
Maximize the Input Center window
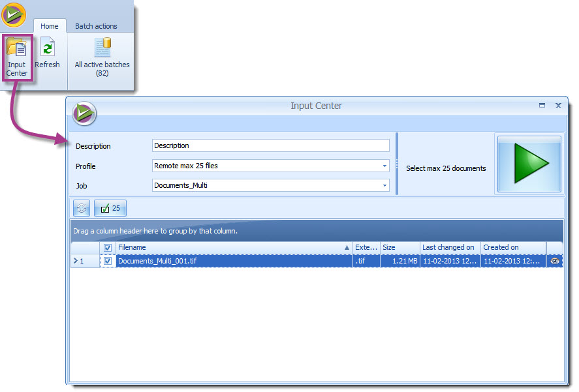pos(542,106)
